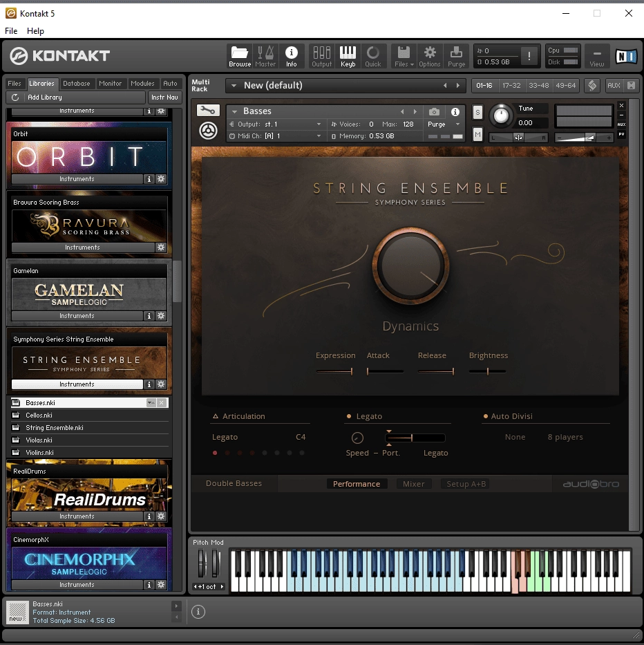
Task: Open CinemorphX library settings gear
Action: [x=161, y=585]
